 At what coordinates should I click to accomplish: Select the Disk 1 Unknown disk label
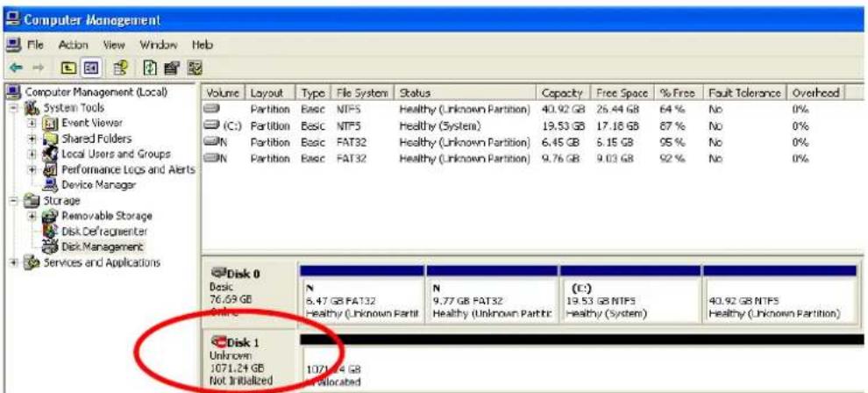(x=248, y=361)
